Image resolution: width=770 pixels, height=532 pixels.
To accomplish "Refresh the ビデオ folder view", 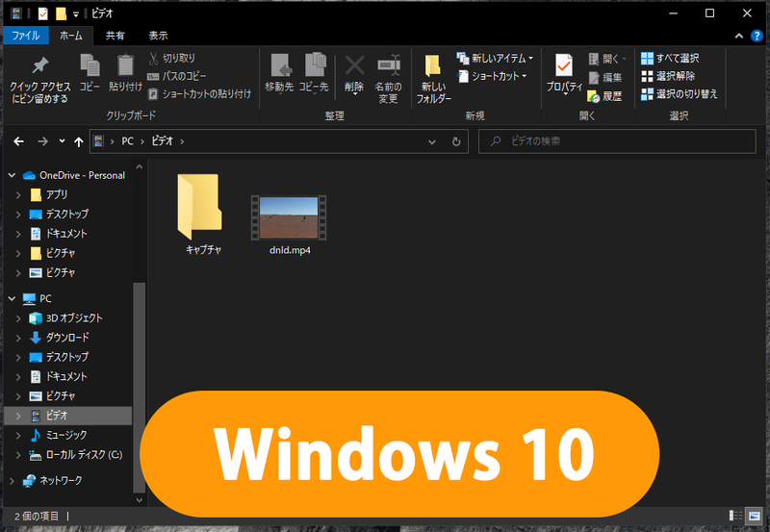I will point(456,141).
